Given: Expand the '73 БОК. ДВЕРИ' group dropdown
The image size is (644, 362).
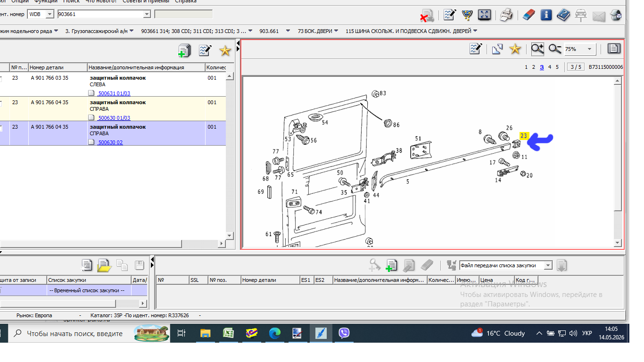Looking at the screenshot, I should [x=336, y=31].
